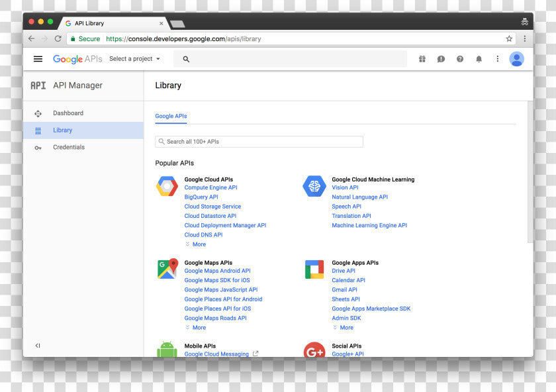Image resolution: width=556 pixels, height=392 pixels.
Task: Open the Google Apps Marketplace SDK link
Action: tap(371, 309)
